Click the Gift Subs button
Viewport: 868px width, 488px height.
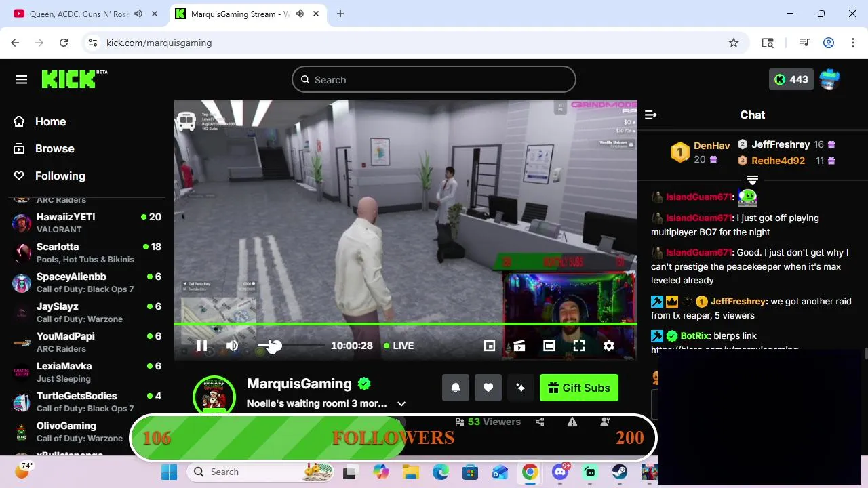pyautogui.click(x=579, y=388)
